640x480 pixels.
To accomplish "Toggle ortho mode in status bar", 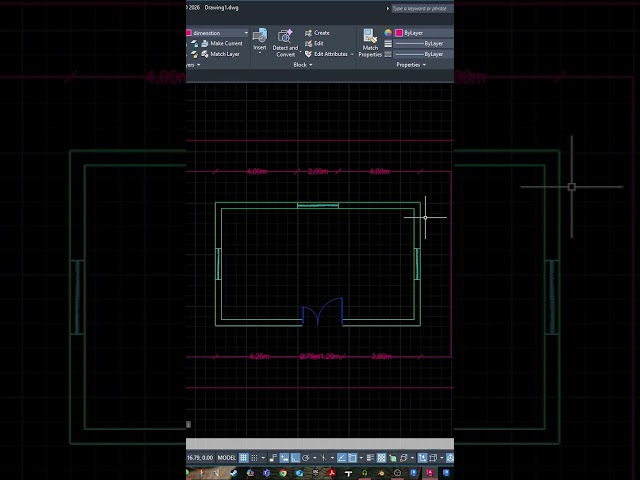I will click(295, 458).
